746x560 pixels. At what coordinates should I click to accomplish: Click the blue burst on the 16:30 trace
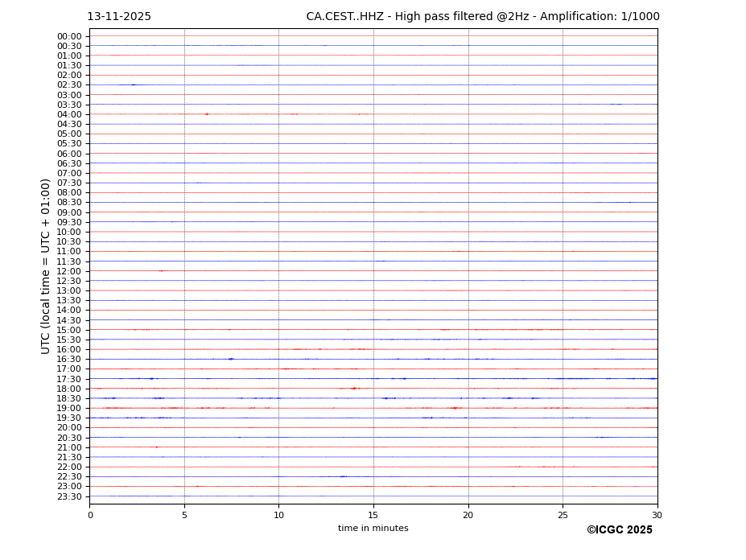point(231,359)
